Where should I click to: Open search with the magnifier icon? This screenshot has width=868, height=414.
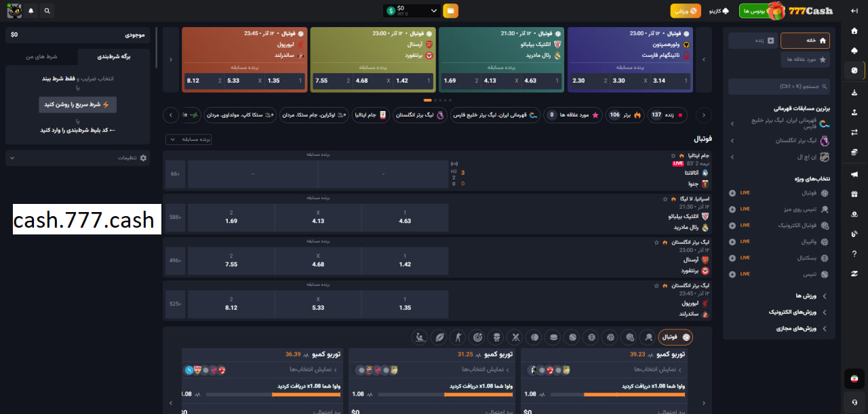[47, 11]
